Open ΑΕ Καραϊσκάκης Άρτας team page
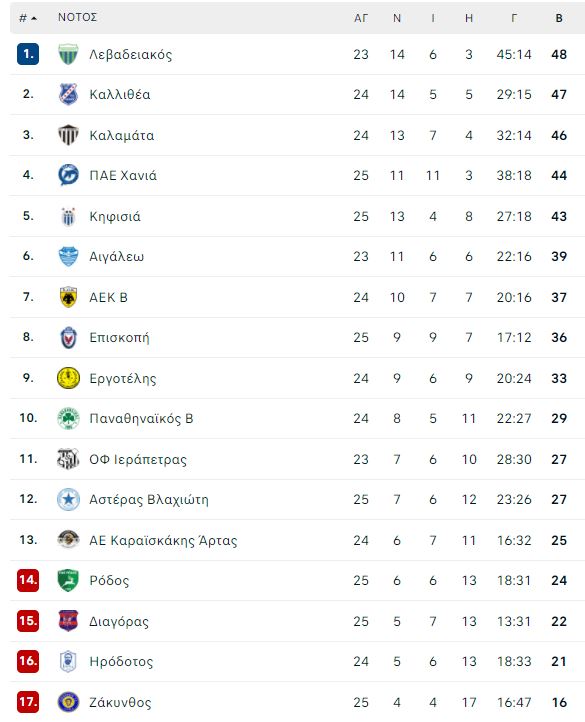This screenshot has height=722, width=585. (x=163, y=540)
